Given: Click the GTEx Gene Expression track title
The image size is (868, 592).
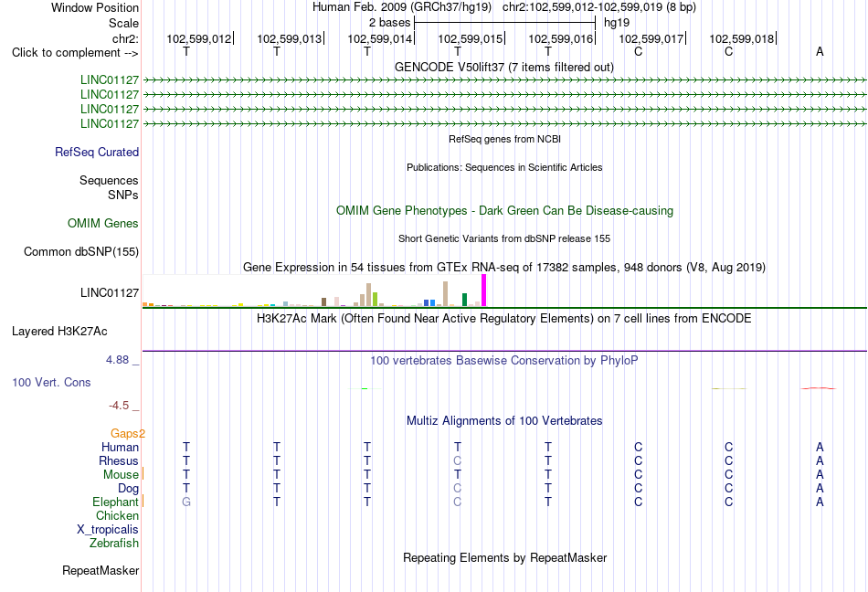Looking at the screenshot, I should click(504, 268).
